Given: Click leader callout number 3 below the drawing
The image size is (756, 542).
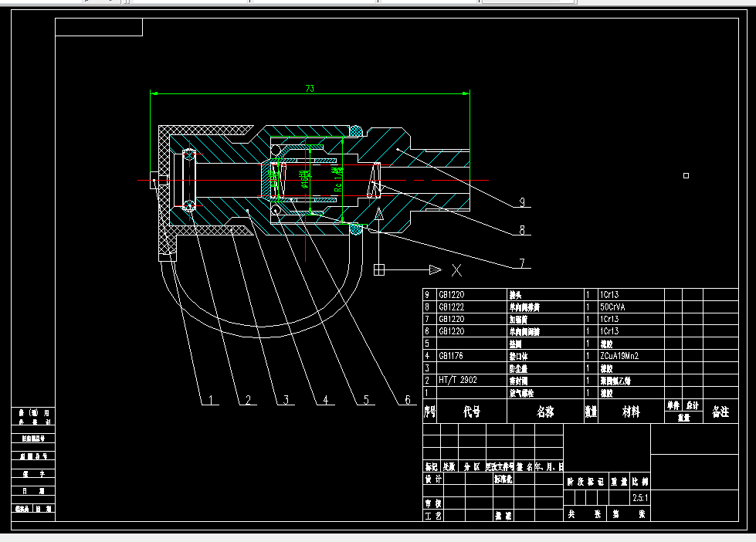Looking at the screenshot, I should point(286,400).
